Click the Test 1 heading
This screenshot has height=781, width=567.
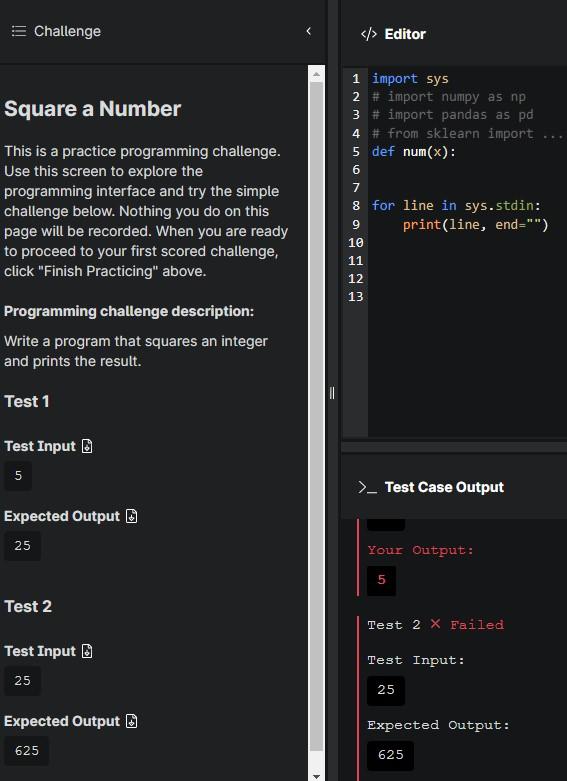pyautogui.click(x=27, y=401)
